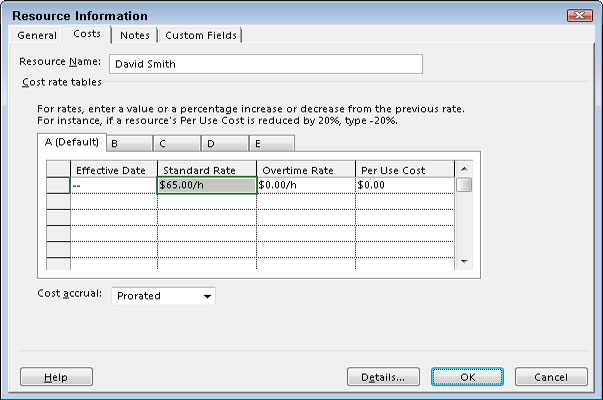This screenshot has width=603, height=400.
Task: Cancel the dialog changes
Action: [x=552, y=377]
